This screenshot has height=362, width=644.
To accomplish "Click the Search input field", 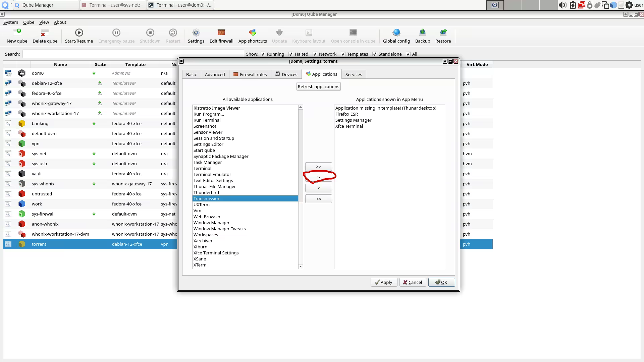I will [133, 54].
